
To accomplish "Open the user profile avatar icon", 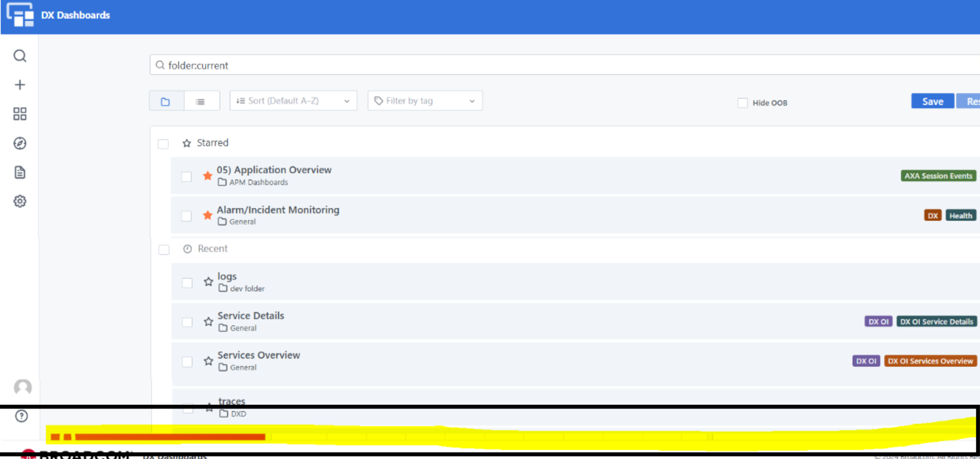I will point(23,387).
